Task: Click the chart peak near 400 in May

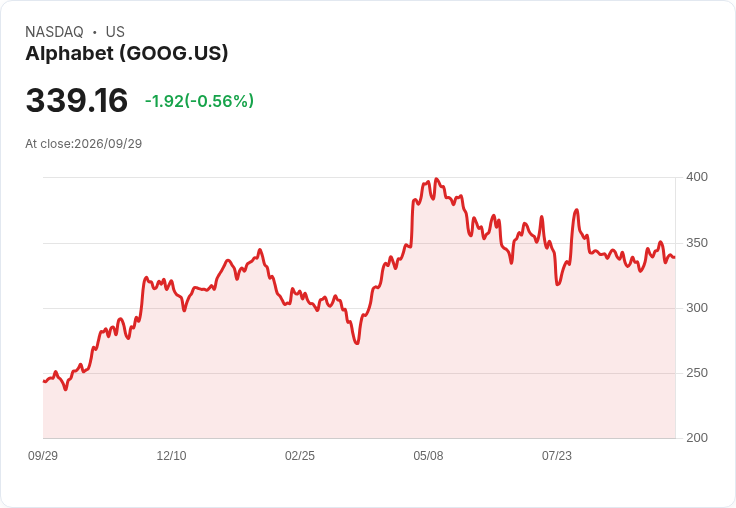Action: click(x=437, y=179)
